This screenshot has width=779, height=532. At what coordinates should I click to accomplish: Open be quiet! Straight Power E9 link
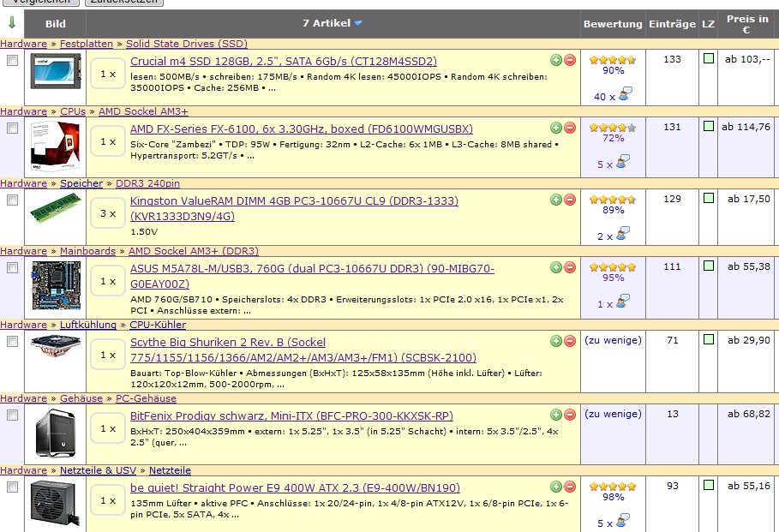(x=295, y=487)
